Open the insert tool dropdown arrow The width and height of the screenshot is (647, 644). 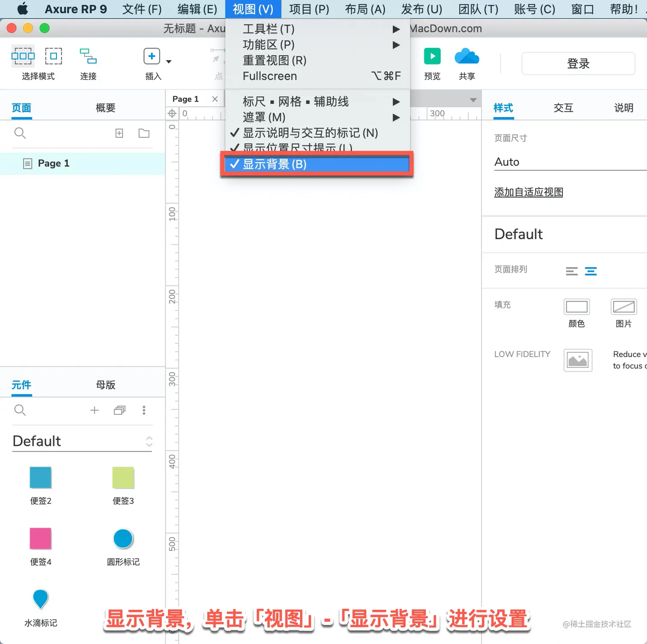tap(169, 62)
